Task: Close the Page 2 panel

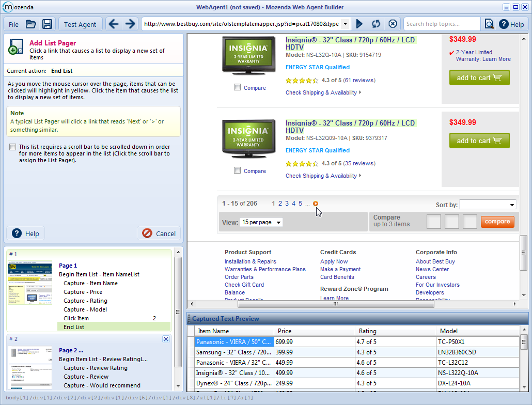Action: click(166, 339)
